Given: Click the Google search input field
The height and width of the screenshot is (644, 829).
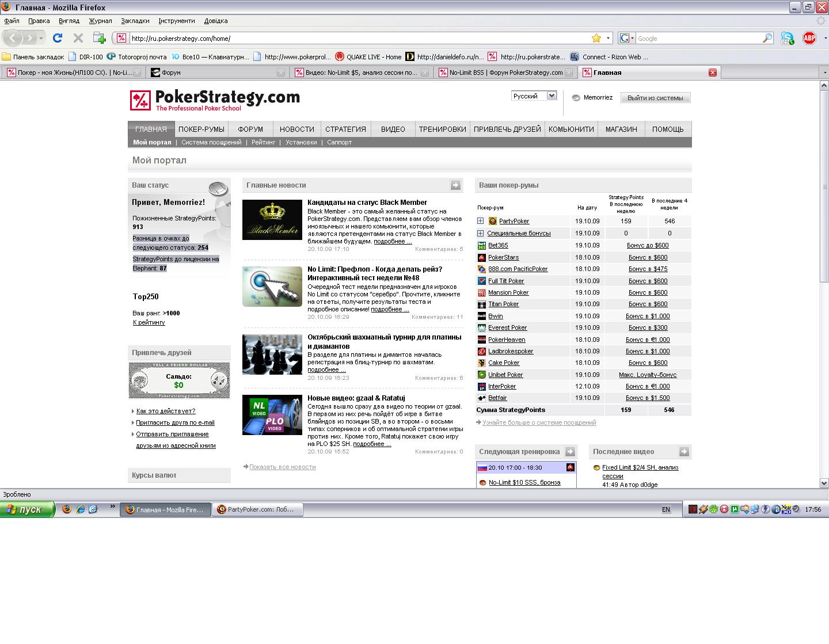Looking at the screenshot, I should [x=698, y=38].
